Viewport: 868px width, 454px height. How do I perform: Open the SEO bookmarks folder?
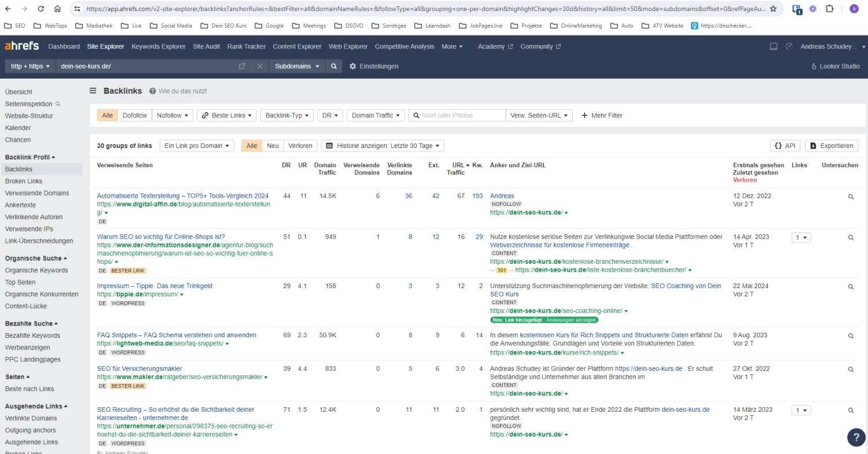tap(14, 26)
